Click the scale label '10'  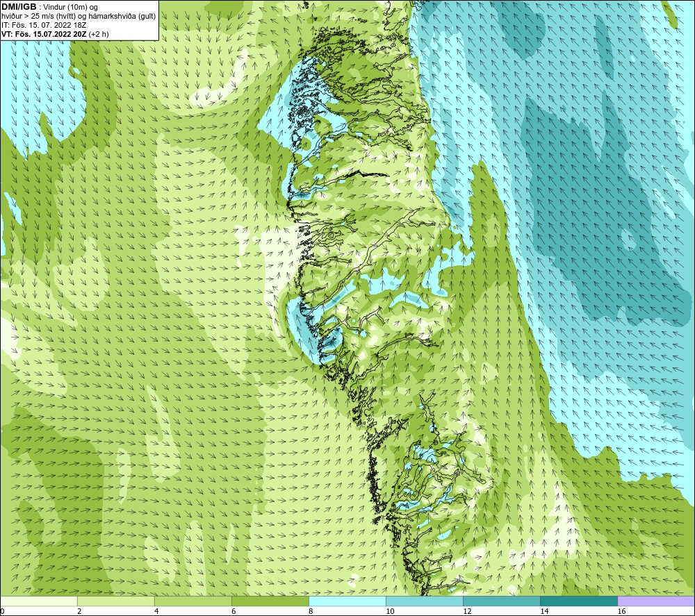390,612
